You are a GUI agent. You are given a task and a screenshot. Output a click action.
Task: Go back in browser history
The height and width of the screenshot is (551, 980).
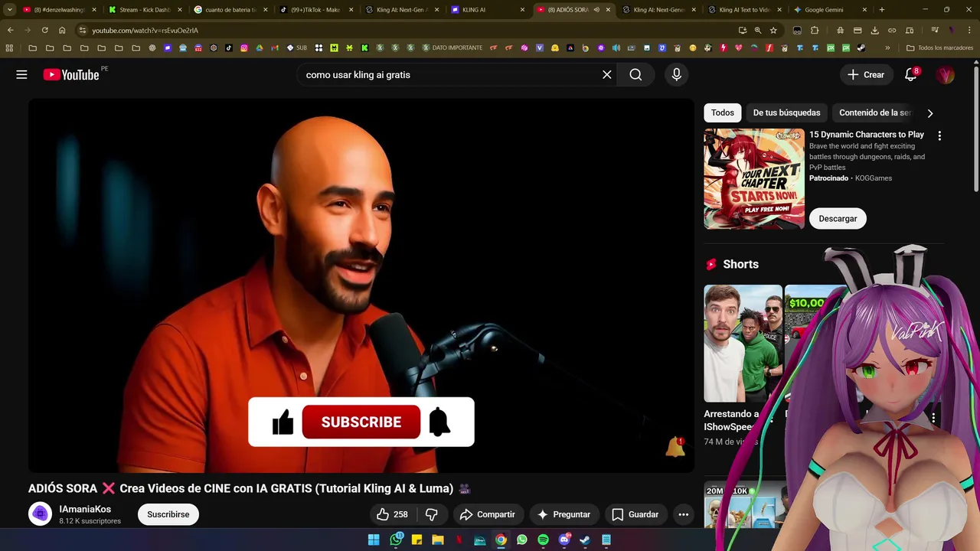pyautogui.click(x=11, y=30)
